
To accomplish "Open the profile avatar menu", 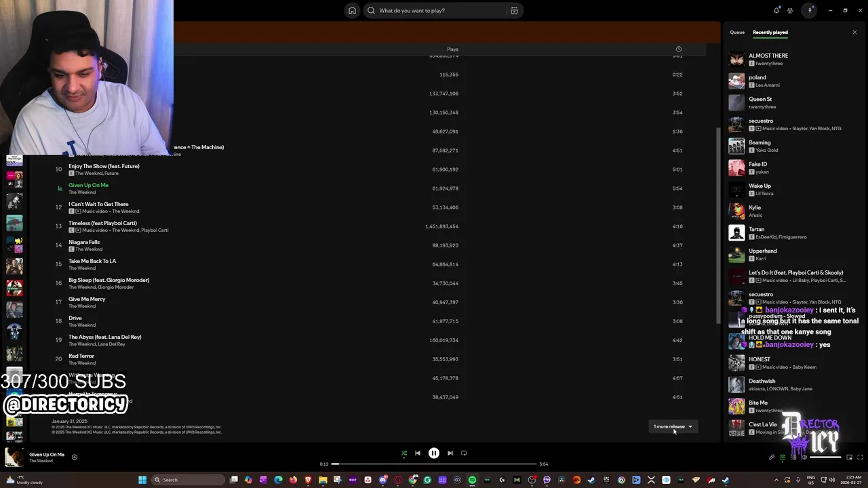I will [810, 10].
